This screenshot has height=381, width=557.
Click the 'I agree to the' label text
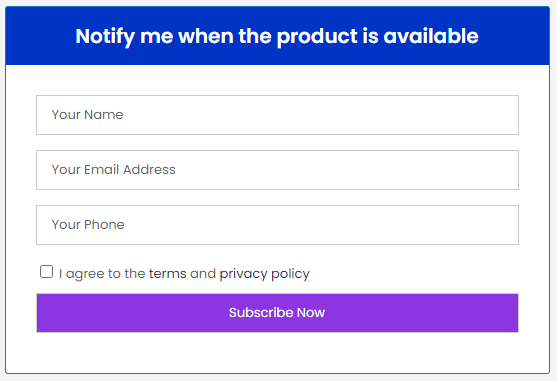(x=102, y=274)
